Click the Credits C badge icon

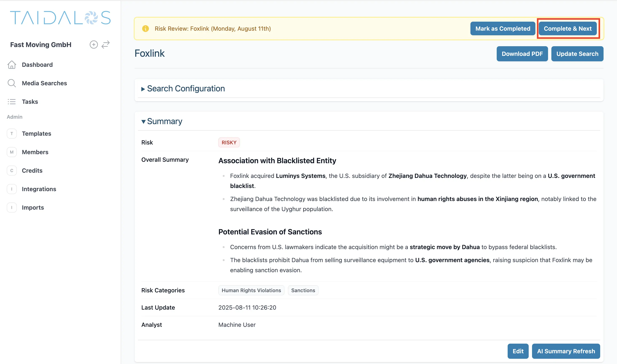point(12,171)
